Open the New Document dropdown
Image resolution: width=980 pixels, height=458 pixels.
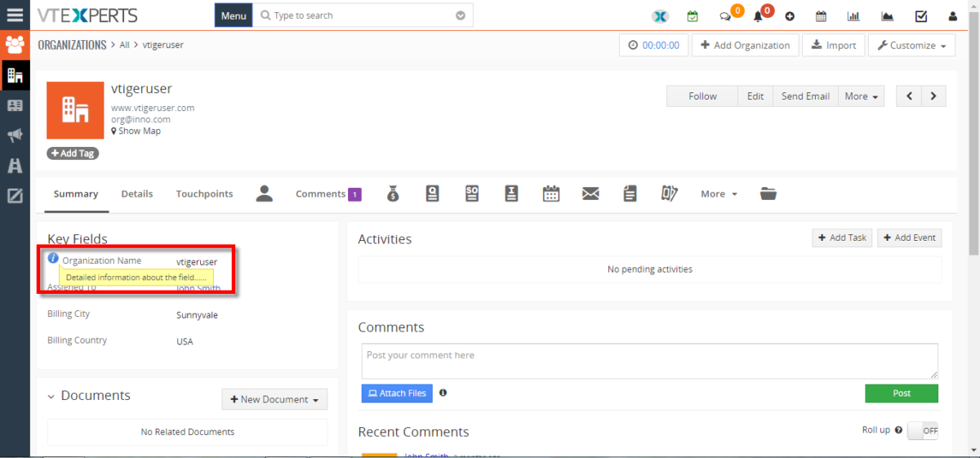[274, 399]
